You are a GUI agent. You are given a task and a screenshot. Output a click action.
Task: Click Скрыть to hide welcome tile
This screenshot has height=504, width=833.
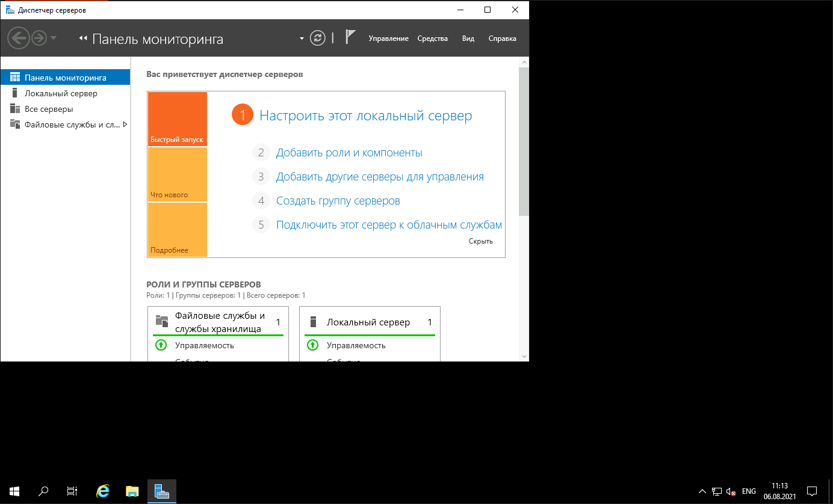coord(481,241)
